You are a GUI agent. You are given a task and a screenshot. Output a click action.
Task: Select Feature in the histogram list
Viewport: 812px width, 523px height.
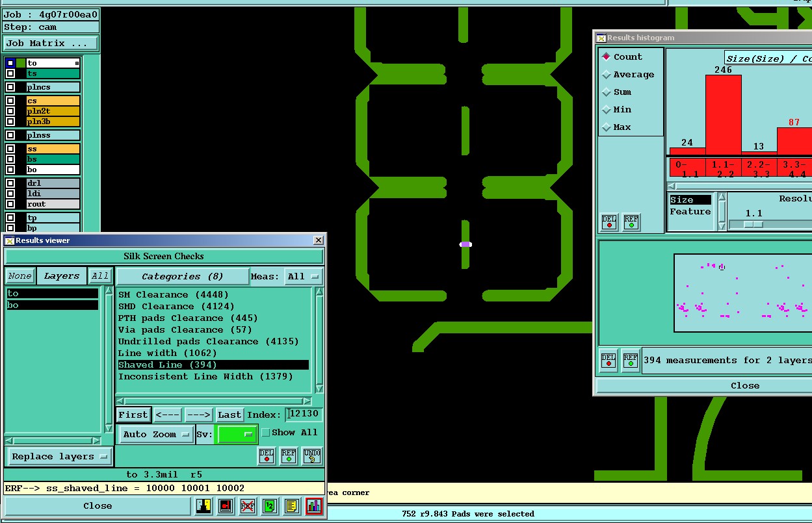click(690, 212)
